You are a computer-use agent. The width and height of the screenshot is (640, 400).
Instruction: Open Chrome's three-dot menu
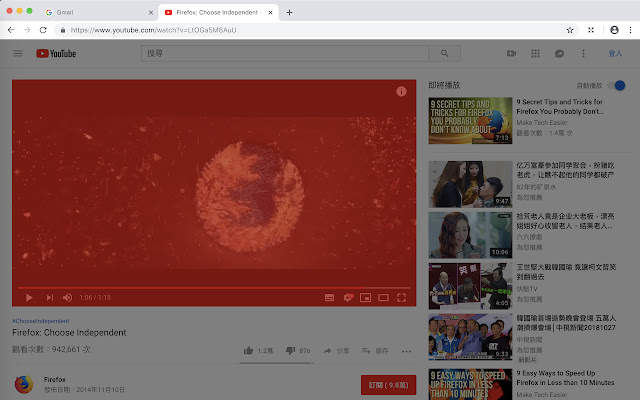coord(630,30)
